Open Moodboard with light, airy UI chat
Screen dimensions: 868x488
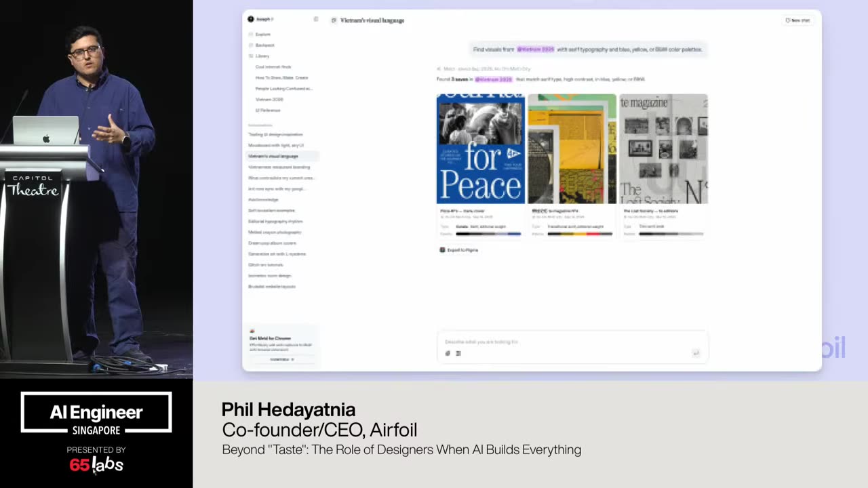(x=276, y=145)
